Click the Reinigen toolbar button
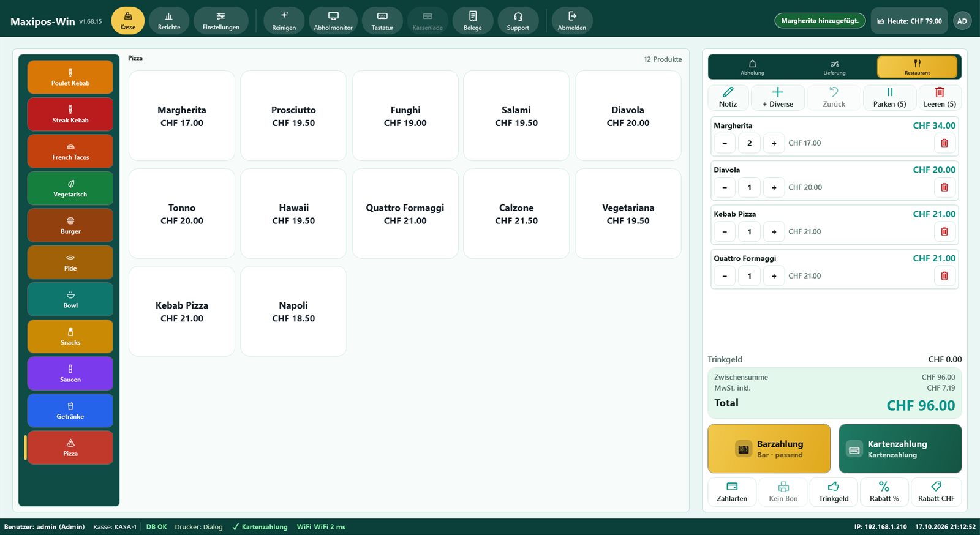This screenshot has width=980, height=535. point(284,21)
